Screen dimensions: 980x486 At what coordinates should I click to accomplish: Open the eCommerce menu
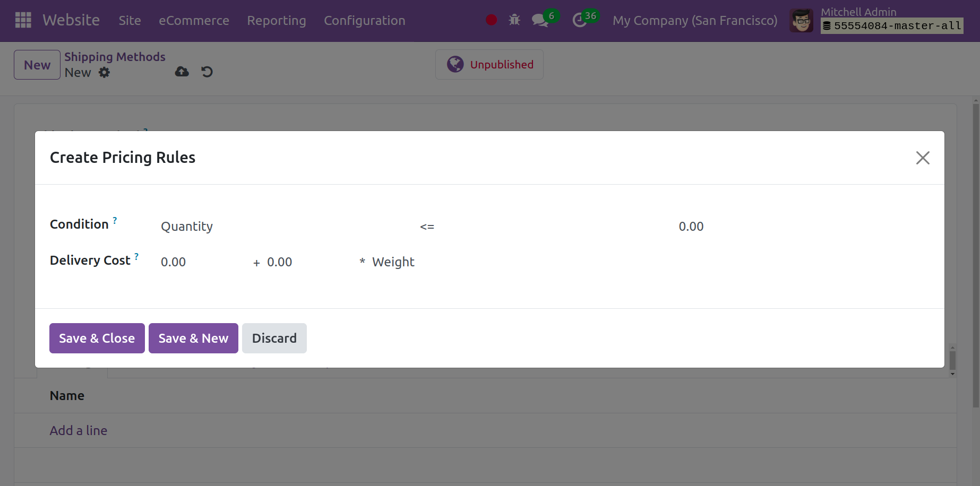click(194, 21)
